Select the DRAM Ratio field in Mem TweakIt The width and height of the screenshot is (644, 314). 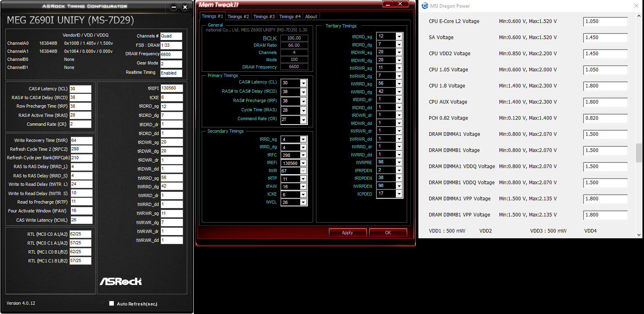[294, 45]
